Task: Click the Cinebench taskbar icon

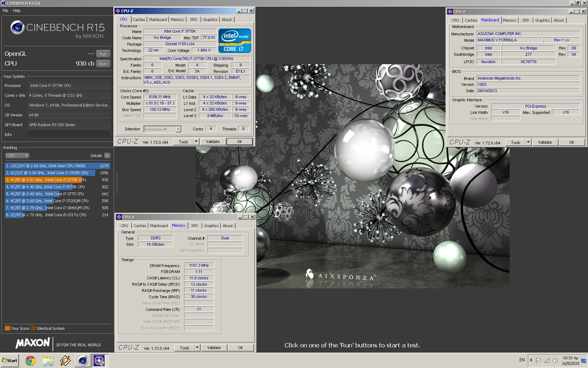Action: click(x=83, y=360)
